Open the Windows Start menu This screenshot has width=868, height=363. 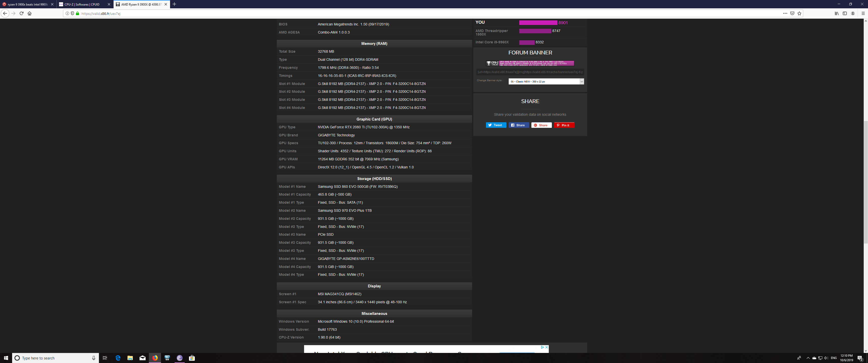pyautogui.click(x=6, y=358)
